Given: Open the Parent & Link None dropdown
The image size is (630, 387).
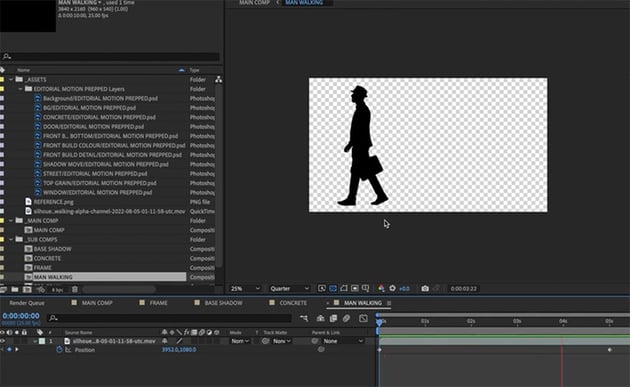Looking at the screenshot, I should (343, 341).
